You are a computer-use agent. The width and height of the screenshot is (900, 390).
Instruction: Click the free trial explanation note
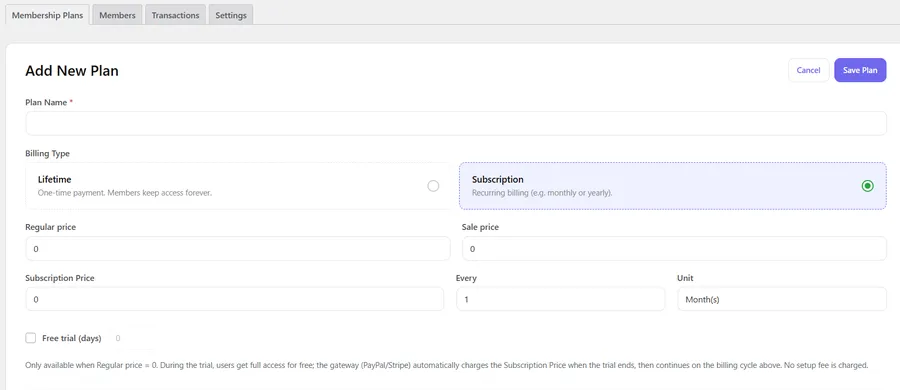(x=447, y=365)
